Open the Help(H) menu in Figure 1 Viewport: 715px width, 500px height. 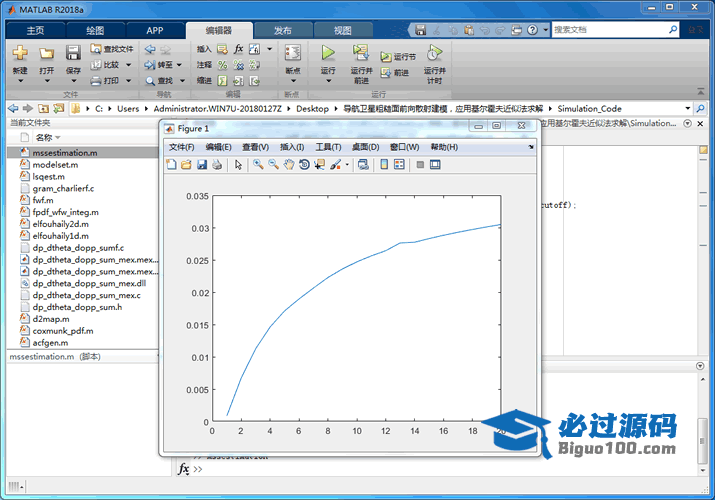click(444, 147)
